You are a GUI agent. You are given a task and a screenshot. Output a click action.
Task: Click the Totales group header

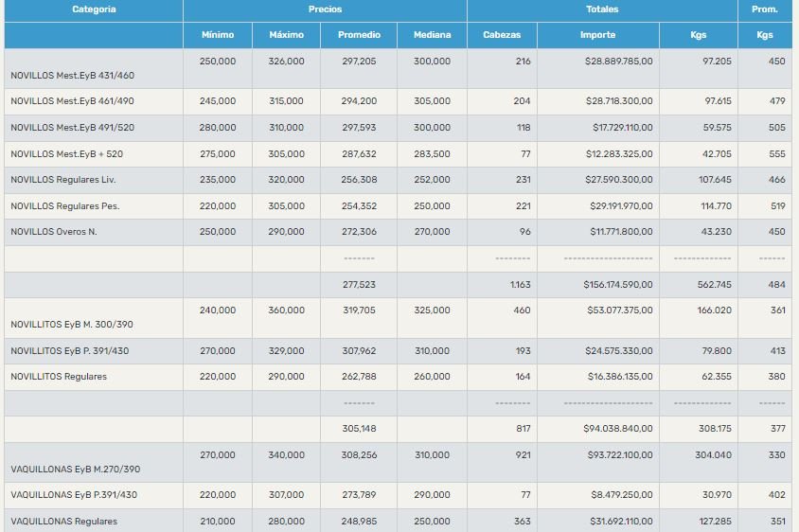pyautogui.click(x=602, y=9)
